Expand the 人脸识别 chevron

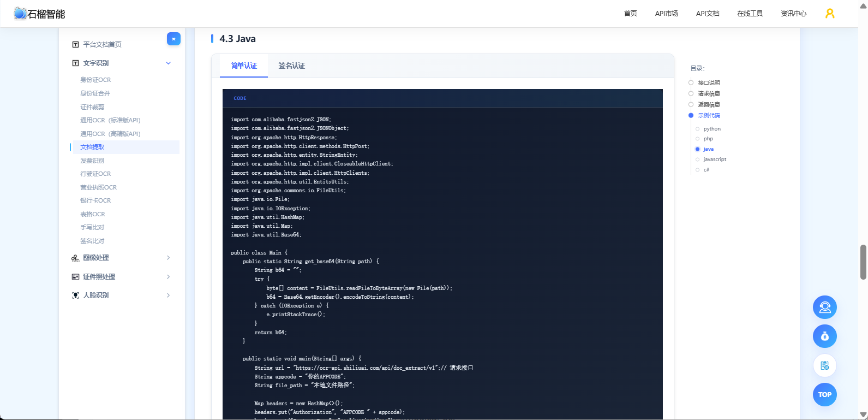pos(168,295)
